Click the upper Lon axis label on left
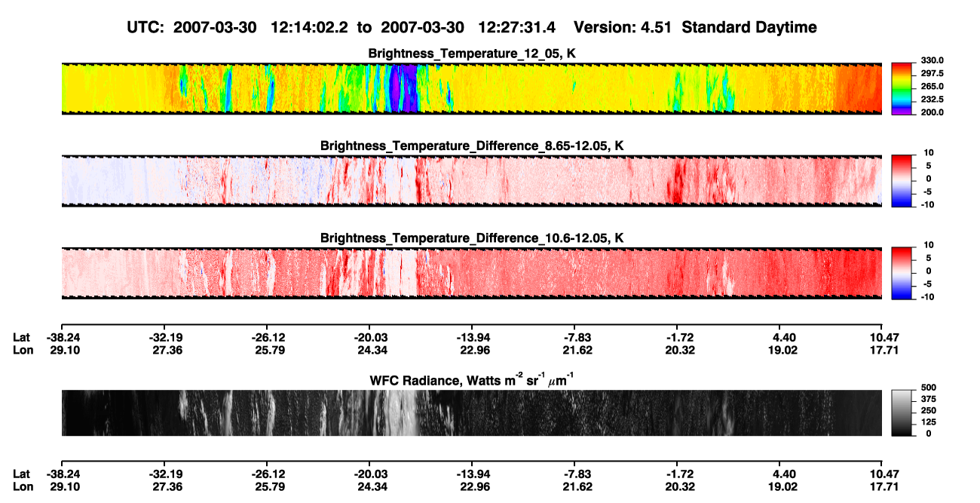The image size is (980, 503). click(x=22, y=351)
